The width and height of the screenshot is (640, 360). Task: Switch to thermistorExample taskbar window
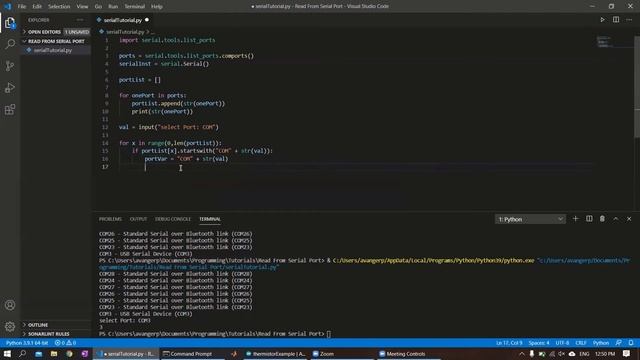(x=276, y=353)
